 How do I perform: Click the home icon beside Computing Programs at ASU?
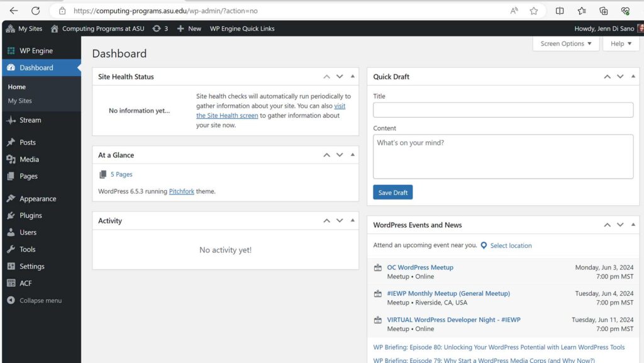(54, 28)
